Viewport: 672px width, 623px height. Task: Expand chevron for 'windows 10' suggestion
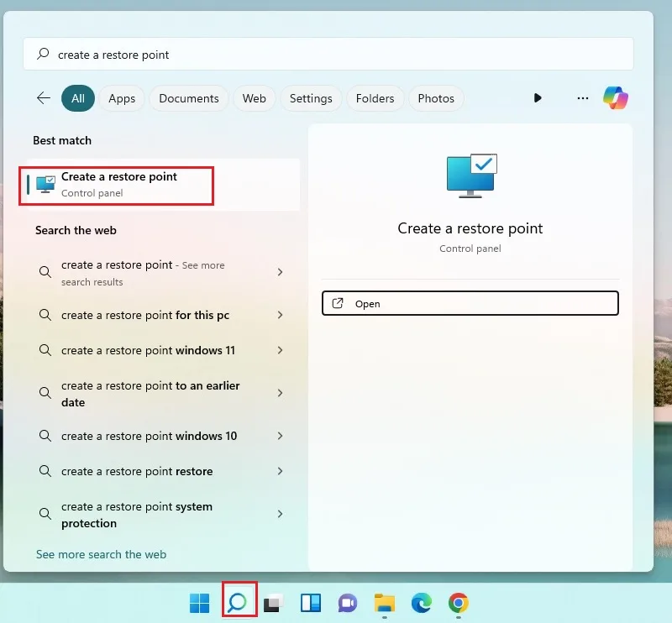pos(280,436)
